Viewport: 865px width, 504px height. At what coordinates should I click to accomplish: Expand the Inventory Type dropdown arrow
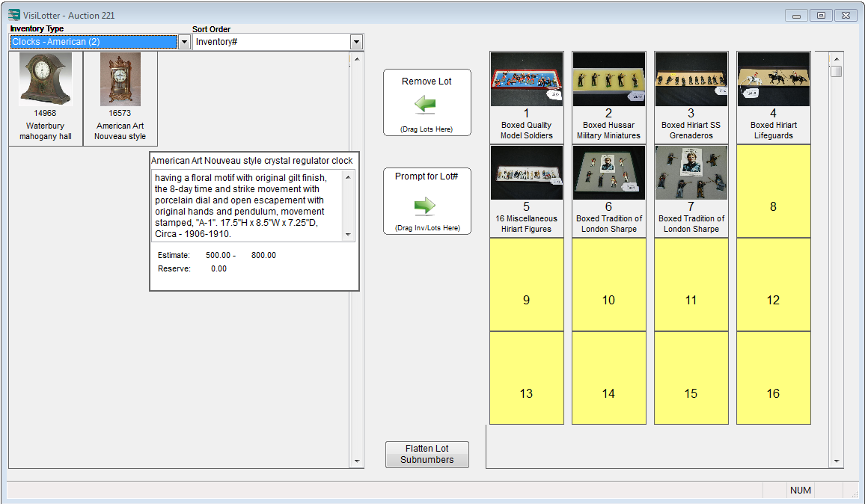pyautogui.click(x=184, y=43)
